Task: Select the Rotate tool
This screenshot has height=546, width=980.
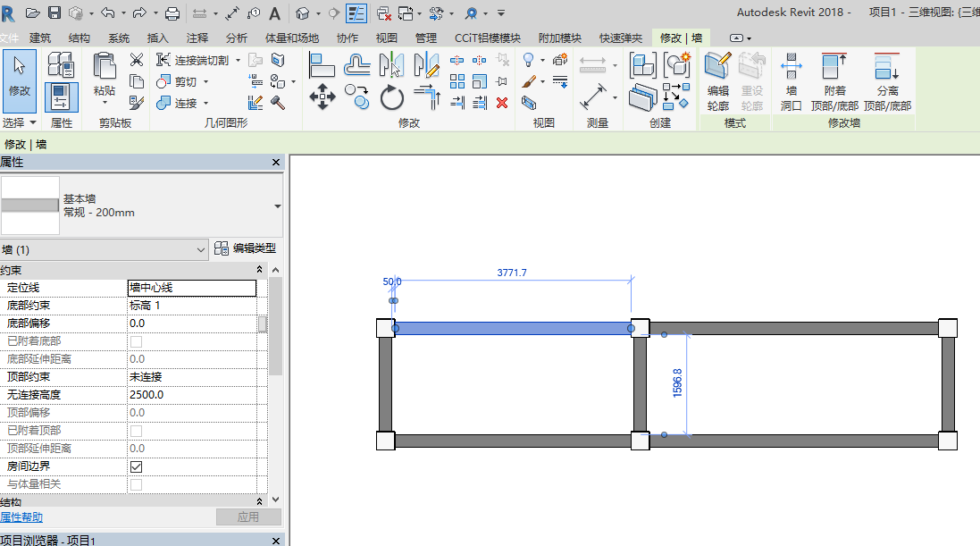Action: 392,97
